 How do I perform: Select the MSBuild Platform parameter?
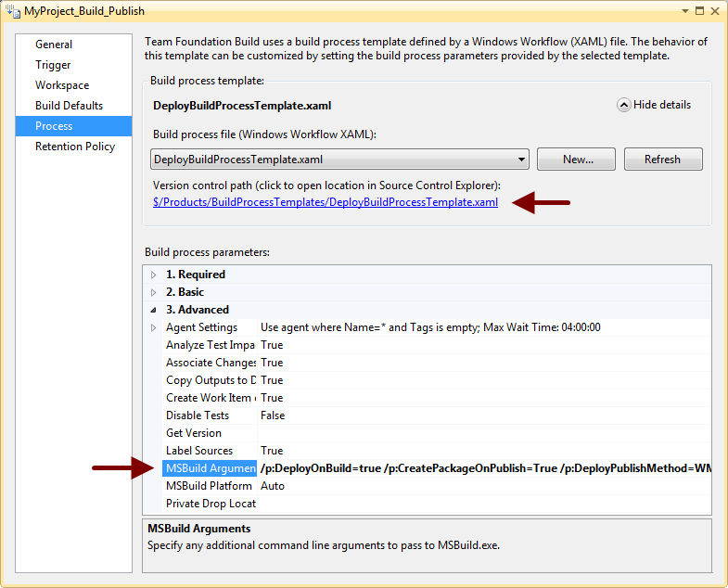210,486
